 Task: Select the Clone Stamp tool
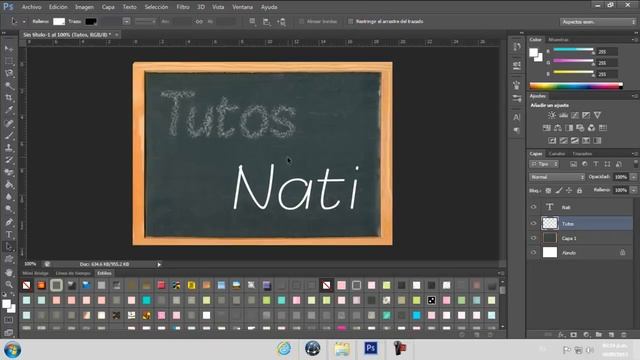coord(9,148)
